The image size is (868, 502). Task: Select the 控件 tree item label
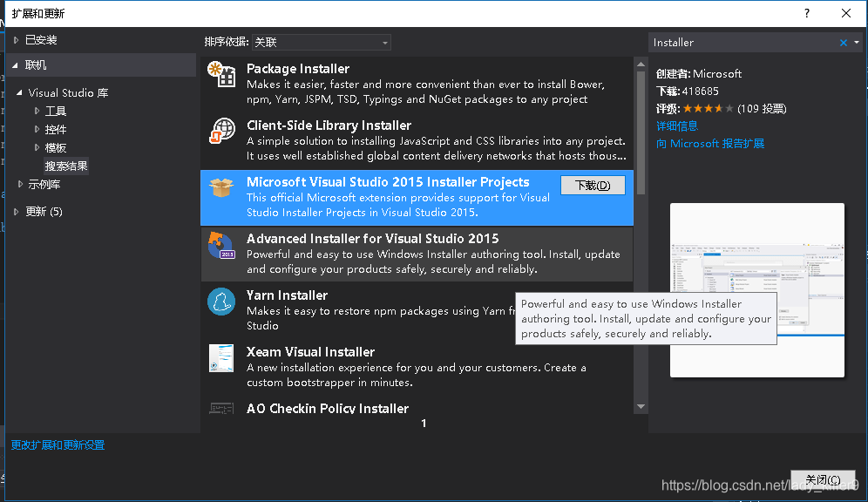tap(56, 130)
